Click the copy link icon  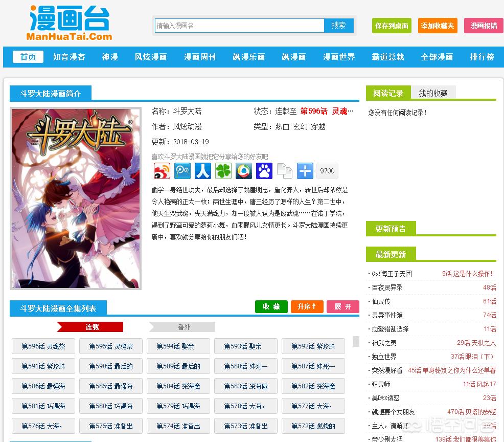coord(285,171)
